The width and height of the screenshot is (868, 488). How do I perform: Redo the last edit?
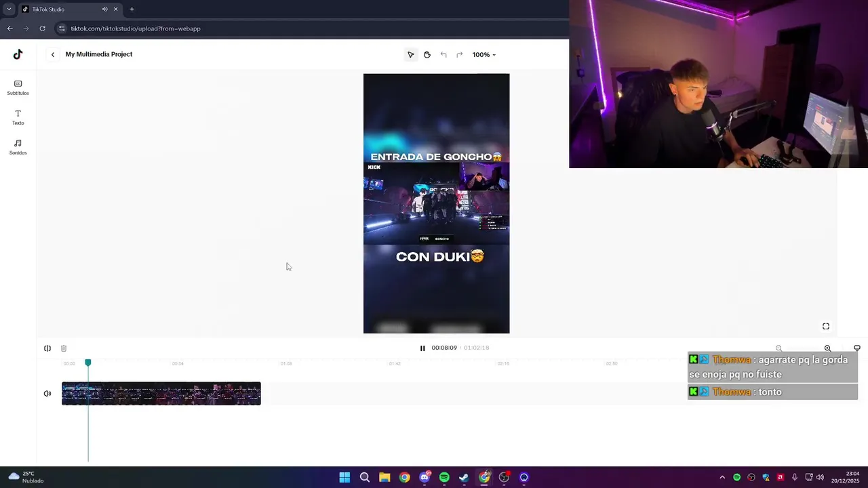[459, 54]
